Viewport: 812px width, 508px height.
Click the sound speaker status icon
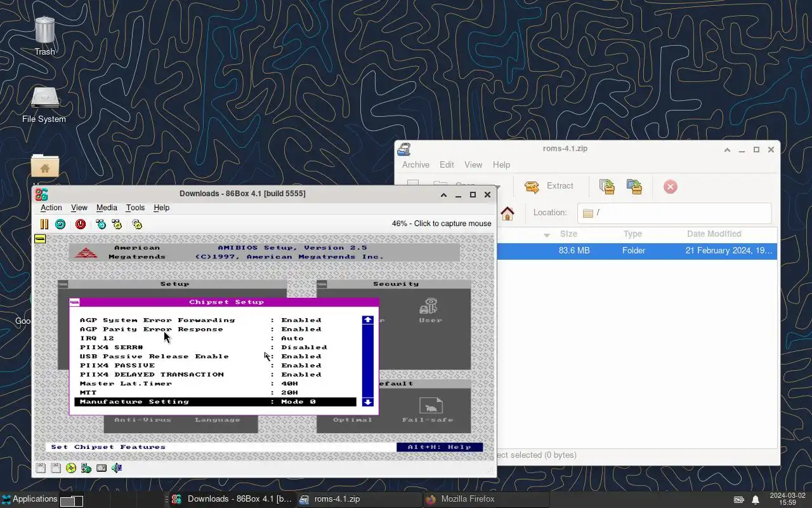tap(117, 468)
